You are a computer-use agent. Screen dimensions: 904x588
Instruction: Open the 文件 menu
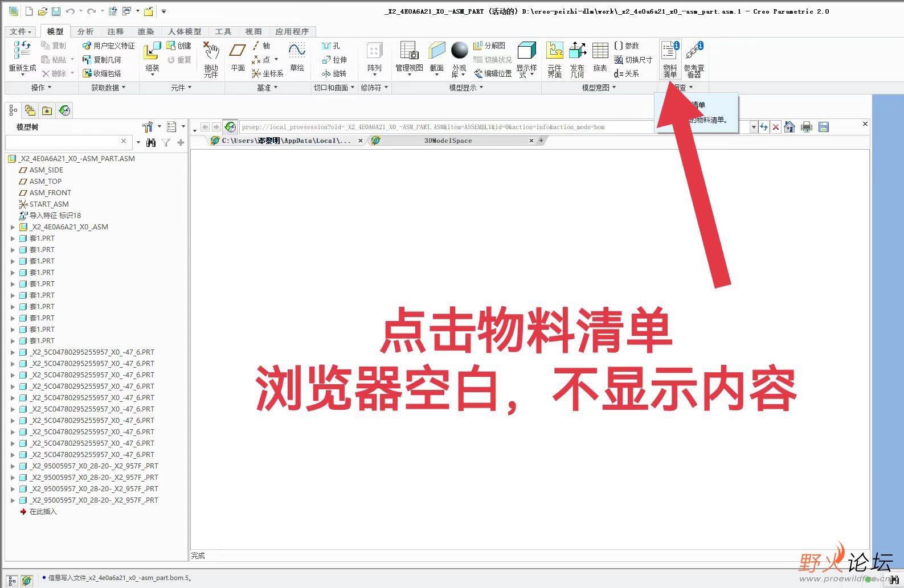21,31
